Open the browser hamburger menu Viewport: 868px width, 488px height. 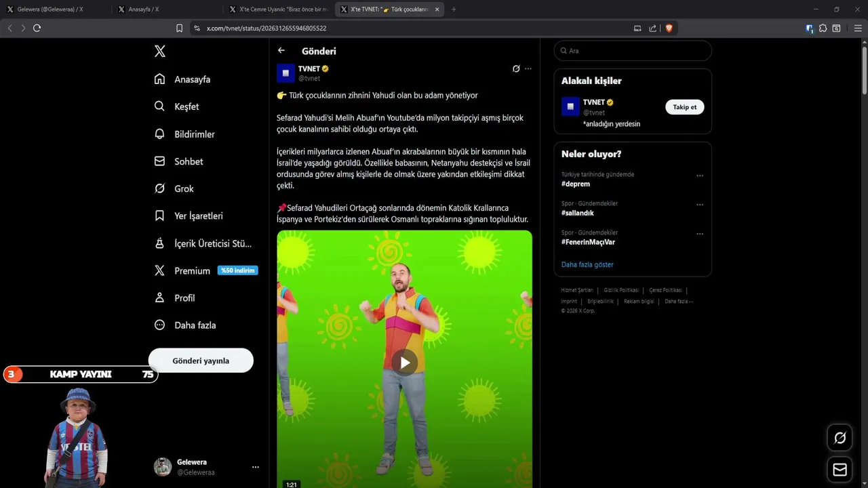point(858,28)
